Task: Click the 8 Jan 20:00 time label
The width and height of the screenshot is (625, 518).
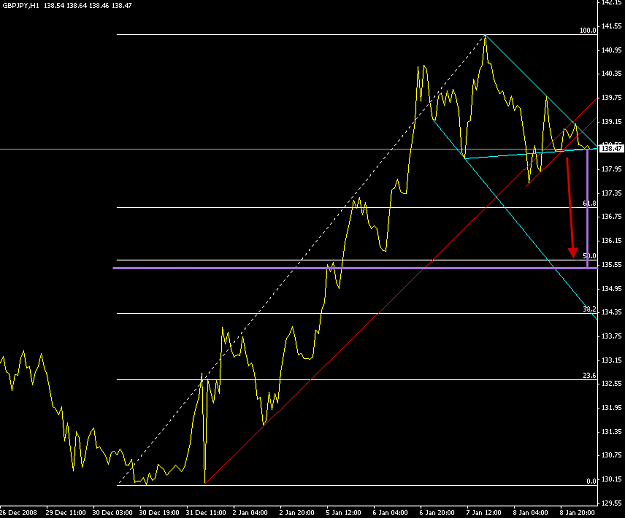Action: (578, 512)
